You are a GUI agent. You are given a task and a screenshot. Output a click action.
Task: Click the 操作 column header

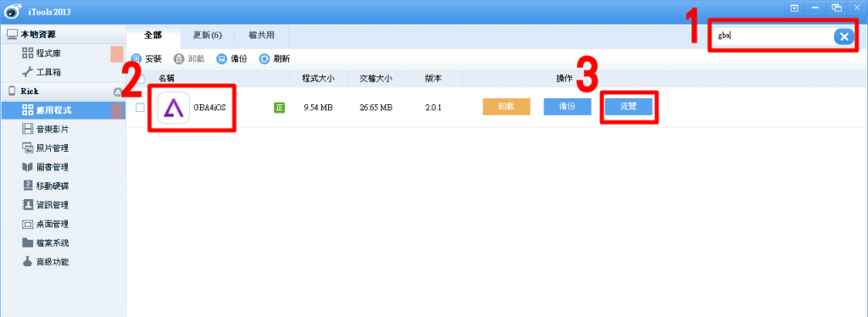click(x=564, y=79)
